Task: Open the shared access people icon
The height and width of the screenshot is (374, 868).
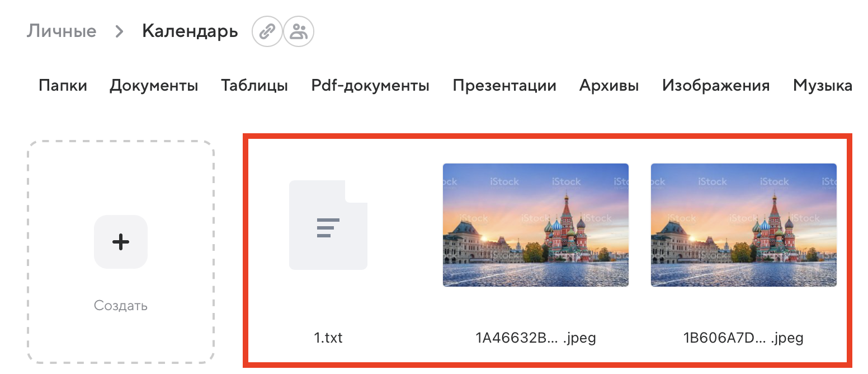Action: pos(299,31)
